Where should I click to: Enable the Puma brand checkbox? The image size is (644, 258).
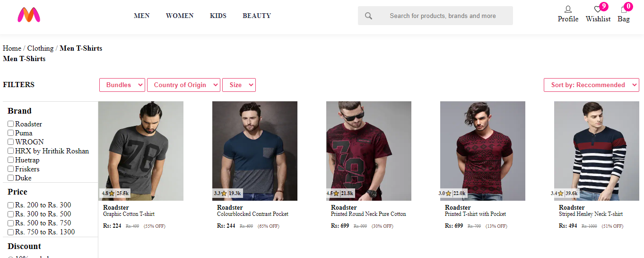pos(11,133)
